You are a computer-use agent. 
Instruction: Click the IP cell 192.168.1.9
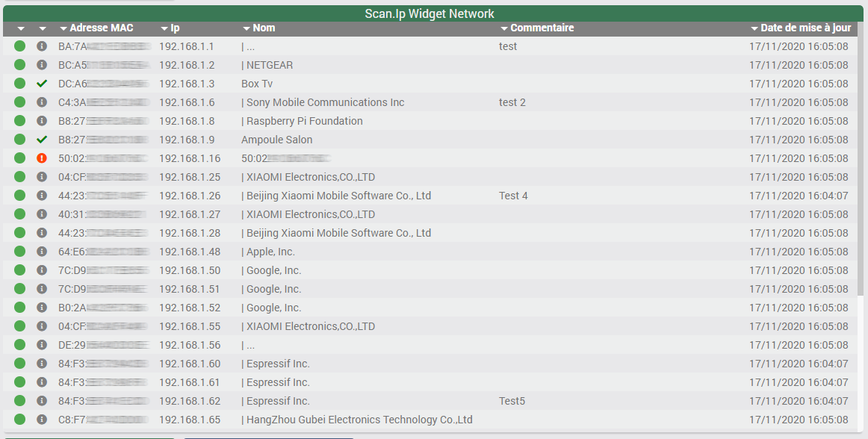coord(187,140)
